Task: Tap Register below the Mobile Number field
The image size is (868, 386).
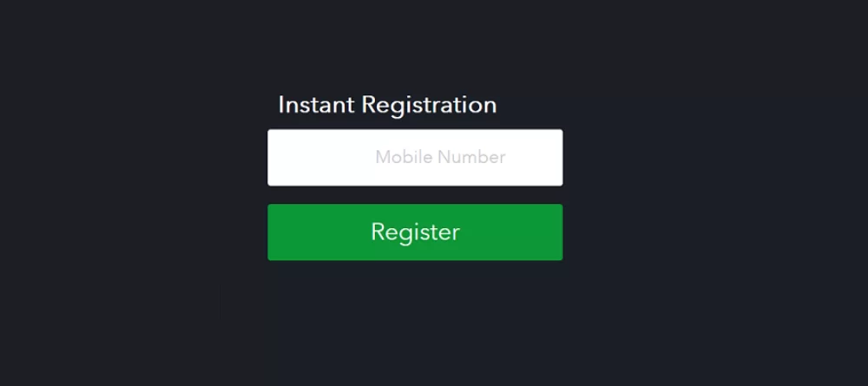Action: point(415,232)
